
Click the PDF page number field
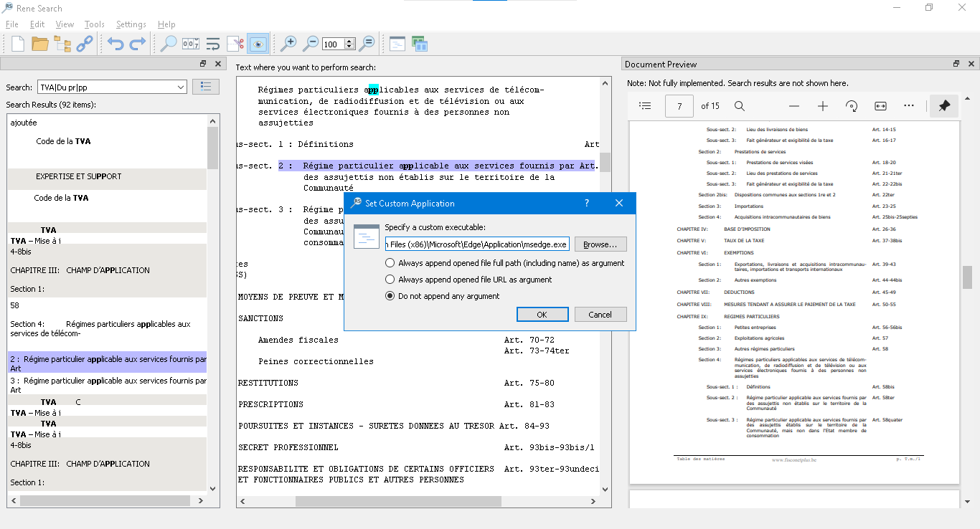coord(679,106)
